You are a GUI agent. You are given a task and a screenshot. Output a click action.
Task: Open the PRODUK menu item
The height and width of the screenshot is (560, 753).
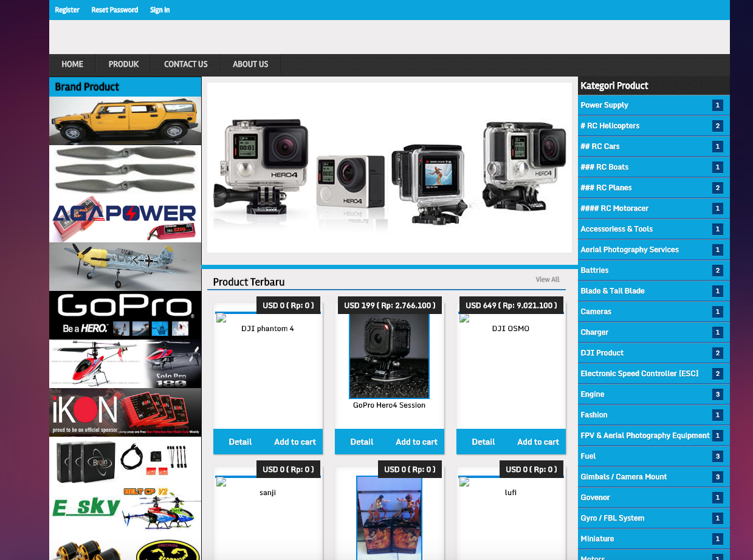click(x=123, y=64)
